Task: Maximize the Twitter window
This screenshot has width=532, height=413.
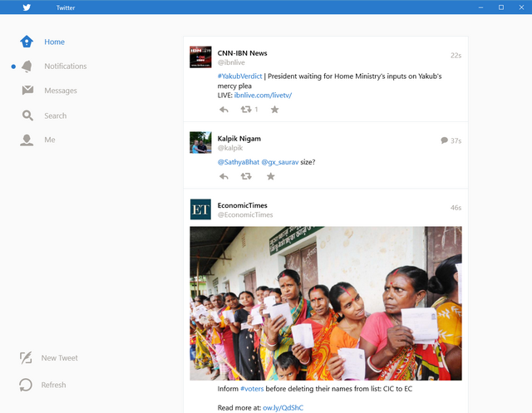Action: 501,7
